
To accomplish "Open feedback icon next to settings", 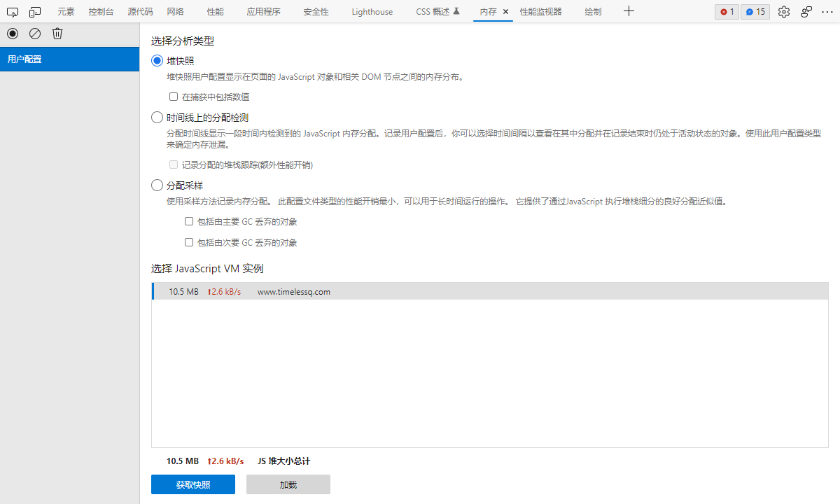I will pyautogui.click(x=806, y=12).
